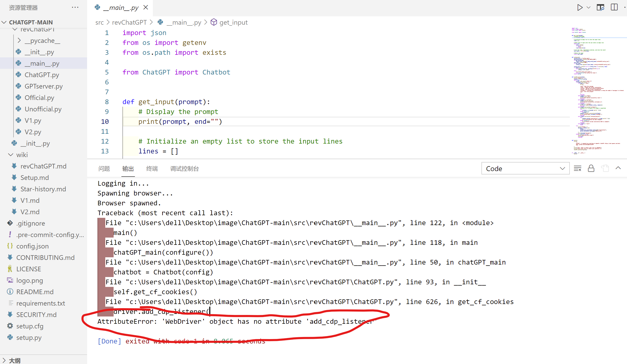Open the setup.cfg file
This screenshot has width=627, height=364.
[30, 326]
